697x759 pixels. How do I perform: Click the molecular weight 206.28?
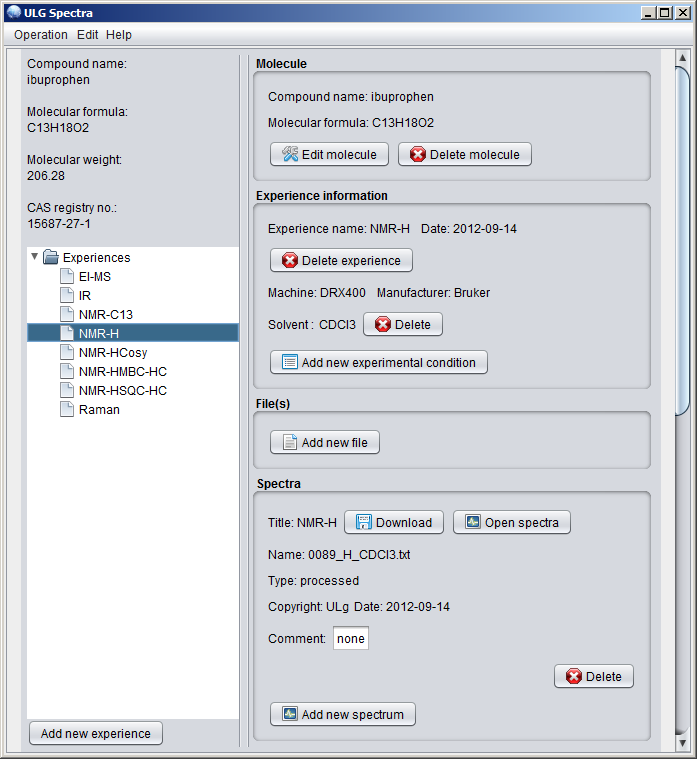click(45, 176)
